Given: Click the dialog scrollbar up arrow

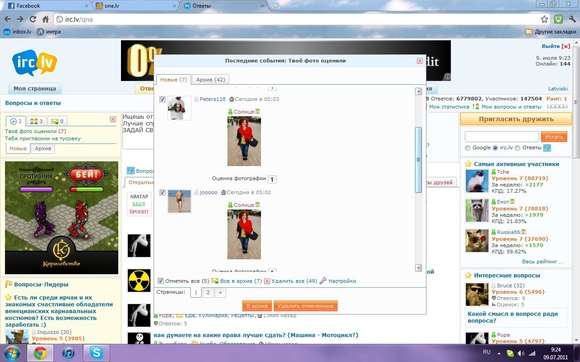Looking at the screenshot, I should 418,91.
